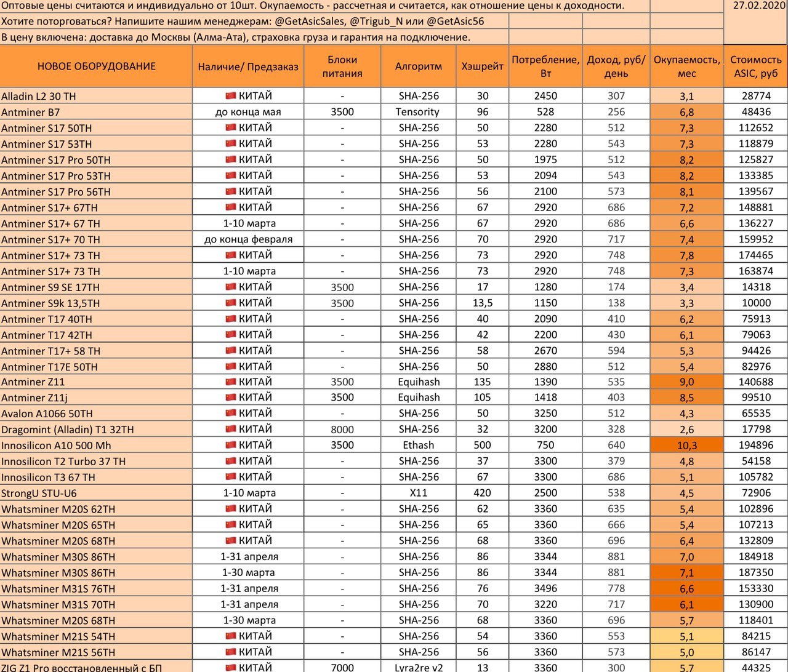Select the 'Потребление, Вт' column header
Image resolution: width=788 pixels, height=672 pixels.
(545, 66)
